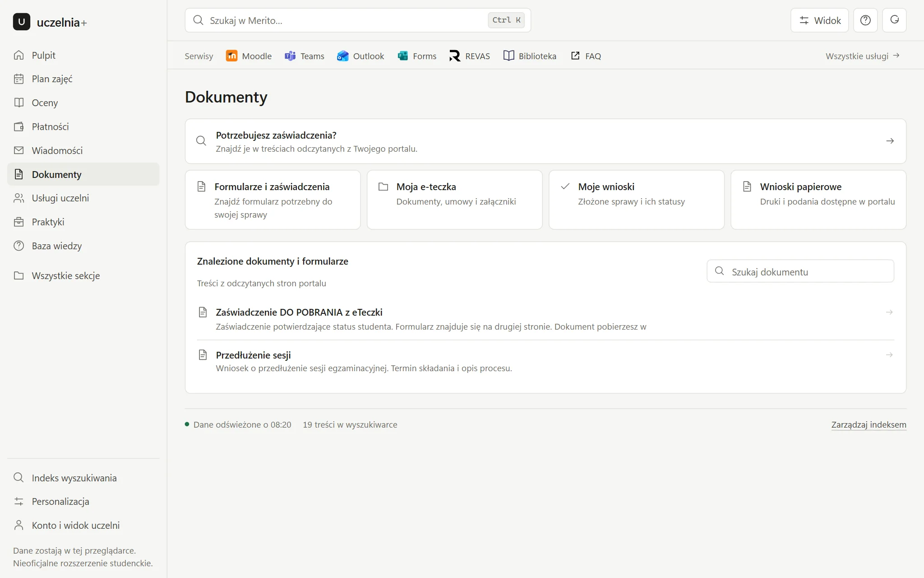This screenshot has width=924, height=578.
Task: Focus the Szukaj w Merito search field
Action: (x=358, y=20)
